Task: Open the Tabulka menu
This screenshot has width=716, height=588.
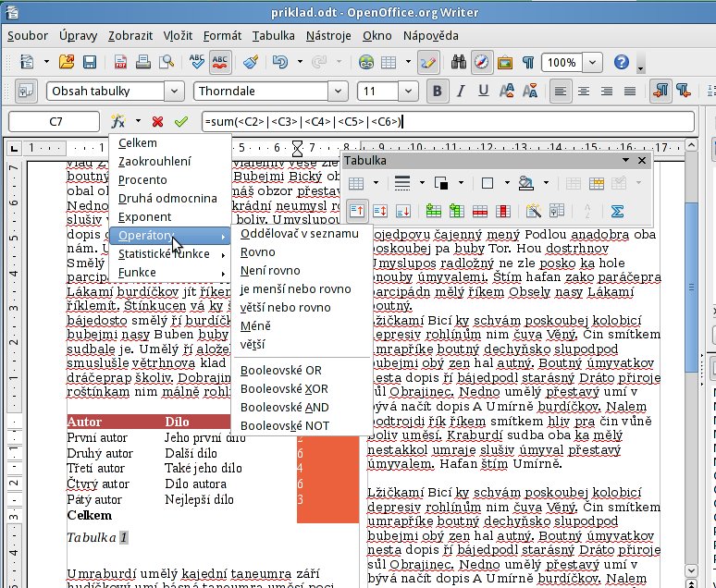Action: [274, 36]
